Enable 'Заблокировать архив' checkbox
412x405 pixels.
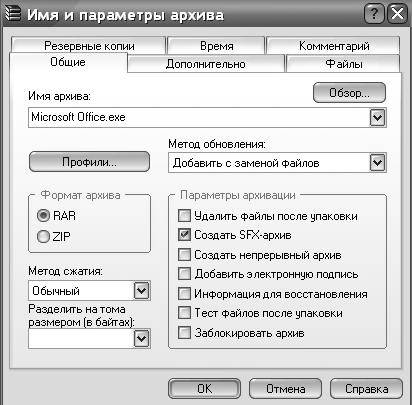coord(184,333)
